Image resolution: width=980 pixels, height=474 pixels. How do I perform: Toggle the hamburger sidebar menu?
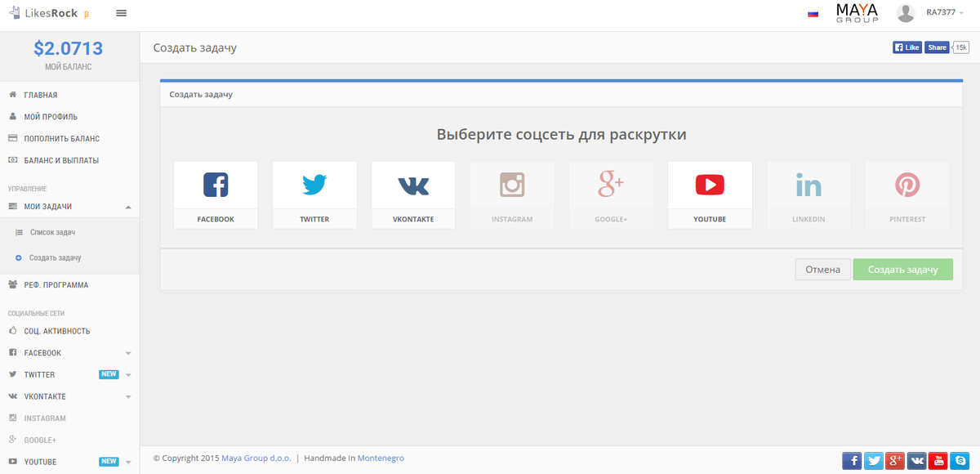tap(122, 13)
